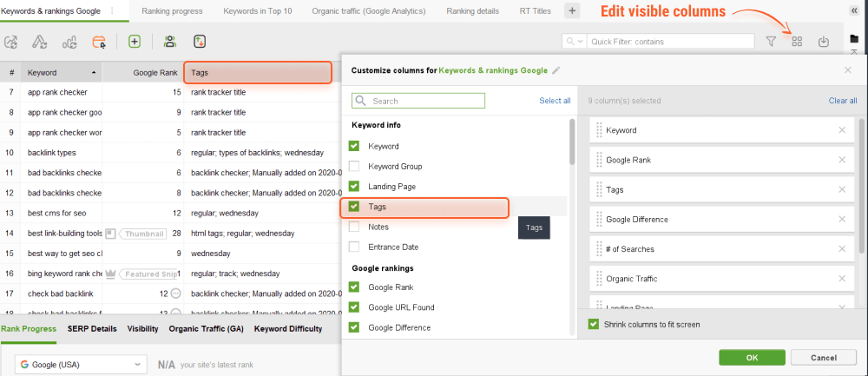This screenshot has width=868, height=376.
Task: Click the Quick Filter contains input field
Action: (x=671, y=42)
